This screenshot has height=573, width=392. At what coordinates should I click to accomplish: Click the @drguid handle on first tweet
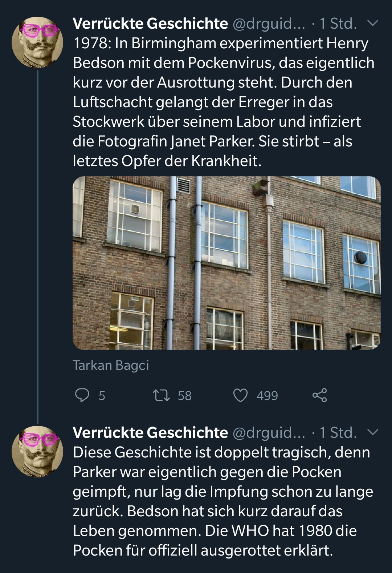click(x=269, y=24)
